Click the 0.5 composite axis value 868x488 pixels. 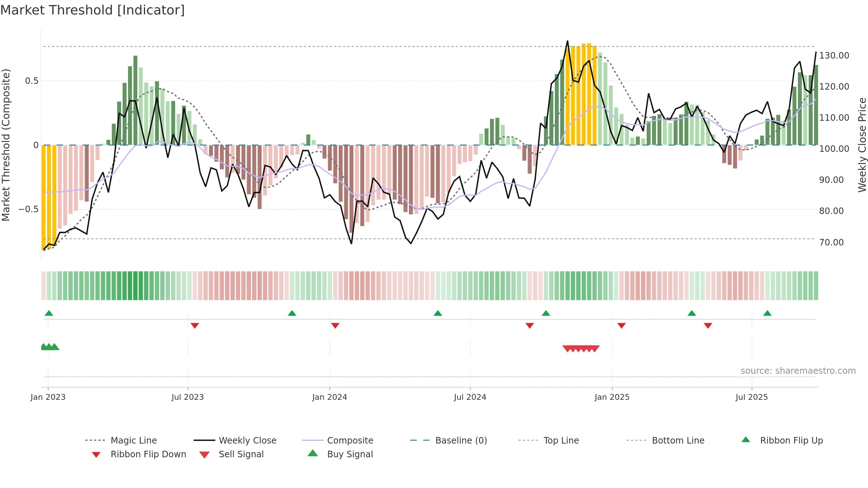32,81
